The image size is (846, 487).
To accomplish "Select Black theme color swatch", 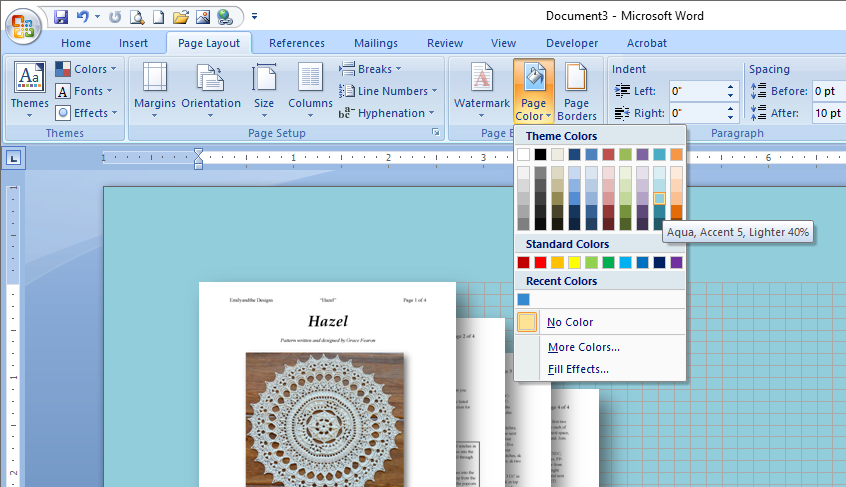I will tap(540, 155).
